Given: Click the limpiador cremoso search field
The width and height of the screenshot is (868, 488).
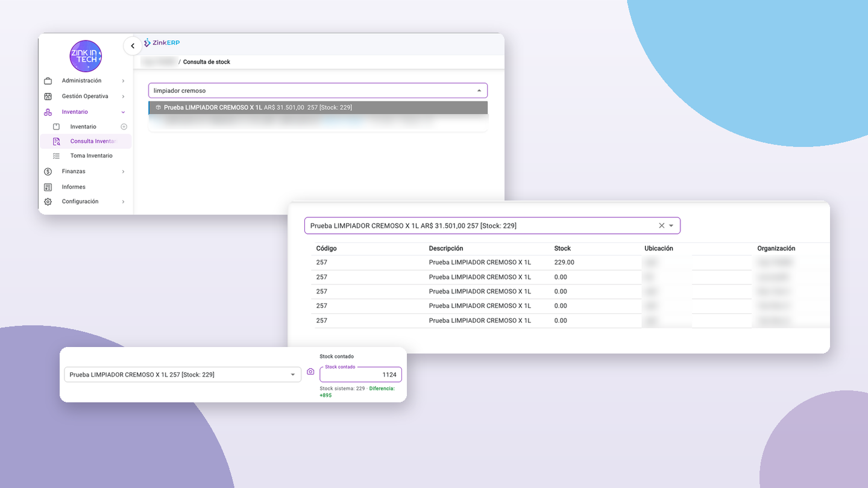Looking at the screenshot, I should [x=318, y=91].
